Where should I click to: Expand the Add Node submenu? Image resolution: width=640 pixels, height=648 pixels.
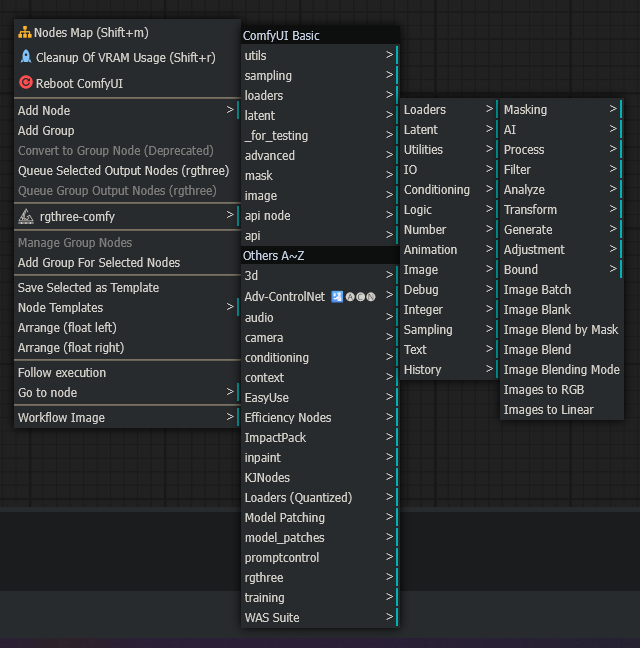coord(126,110)
